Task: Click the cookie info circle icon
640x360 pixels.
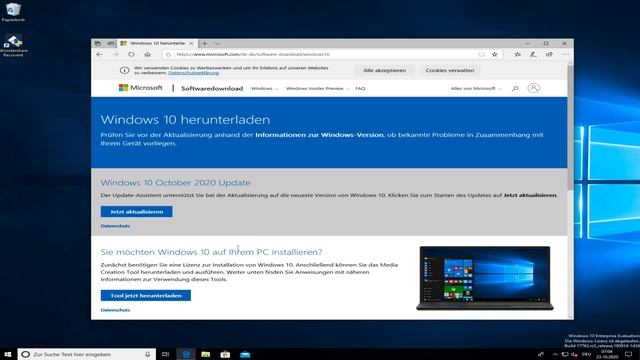Action: 124,70
